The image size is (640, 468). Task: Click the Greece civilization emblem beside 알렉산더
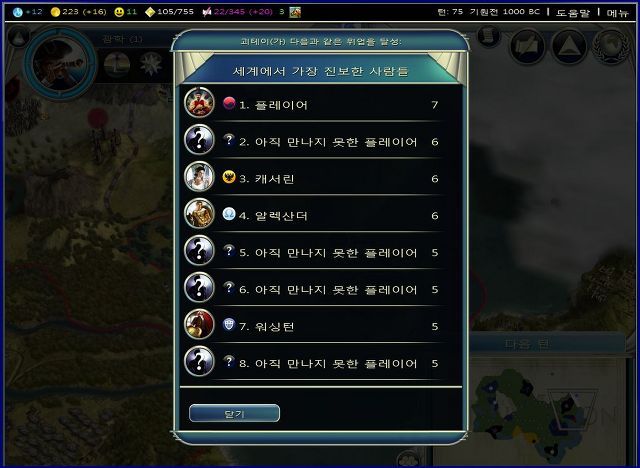229,214
